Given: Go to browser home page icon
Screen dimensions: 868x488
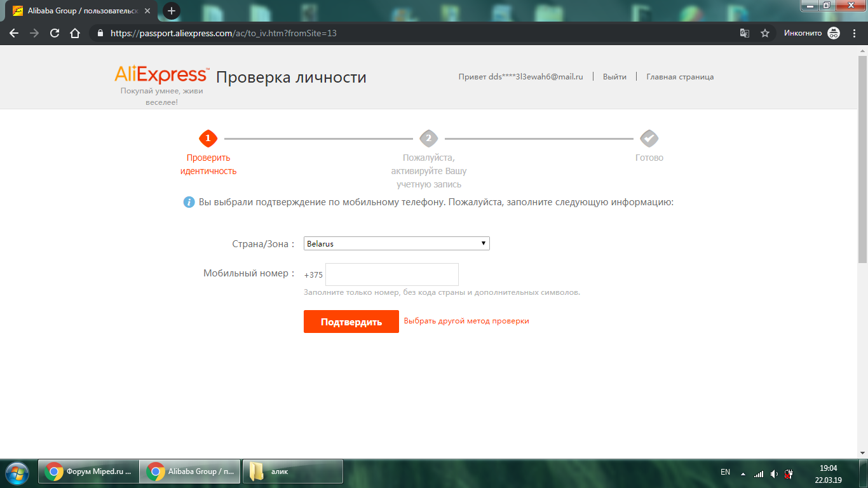Looking at the screenshot, I should click(x=75, y=33).
